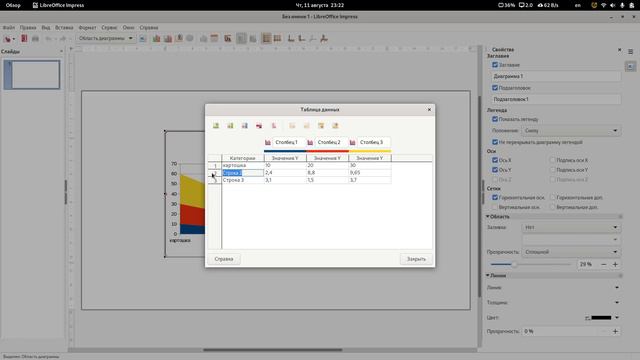Click black line color swatch
The image size is (640, 360).
coord(601,318)
